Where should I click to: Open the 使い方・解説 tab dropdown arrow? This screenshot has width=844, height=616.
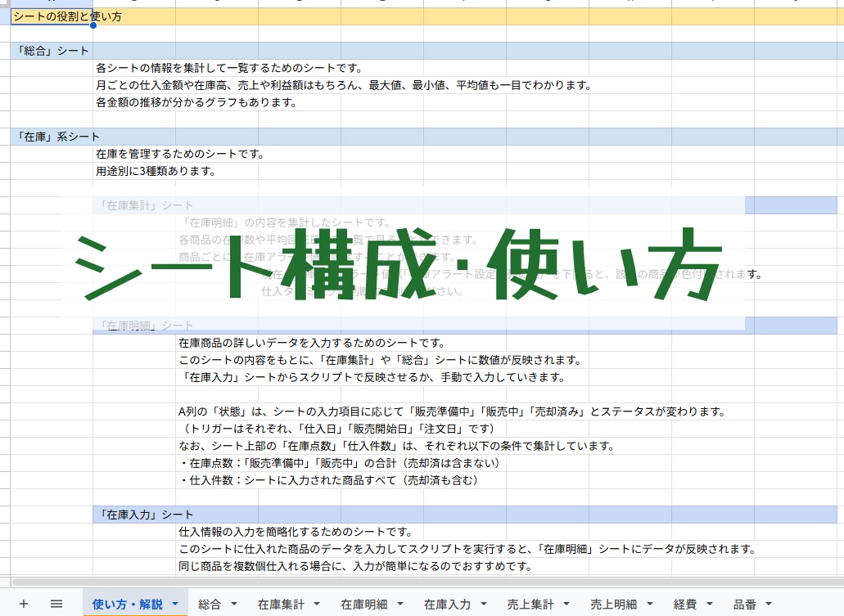coord(175,604)
